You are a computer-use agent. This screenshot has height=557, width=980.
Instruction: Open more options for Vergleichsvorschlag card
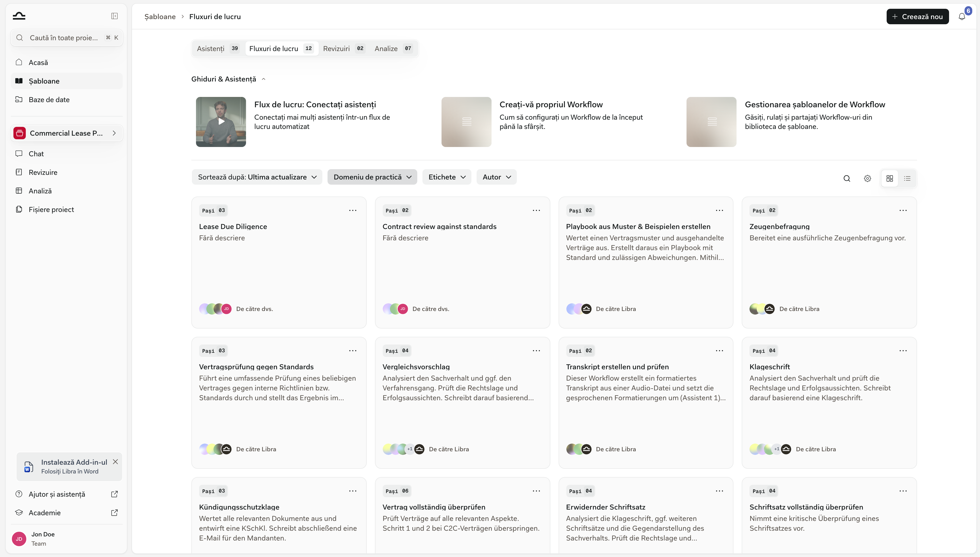coord(536,351)
